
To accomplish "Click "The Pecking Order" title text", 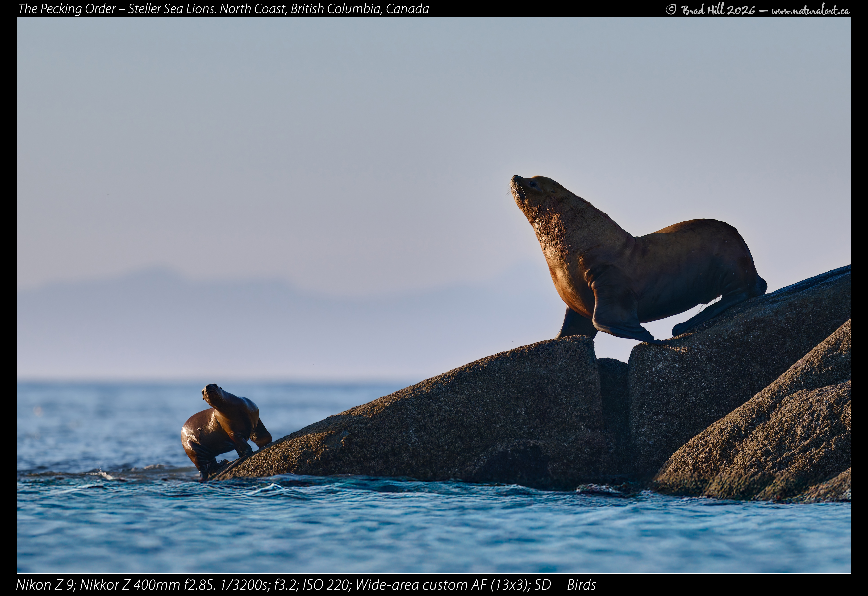I will coord(67,9).
